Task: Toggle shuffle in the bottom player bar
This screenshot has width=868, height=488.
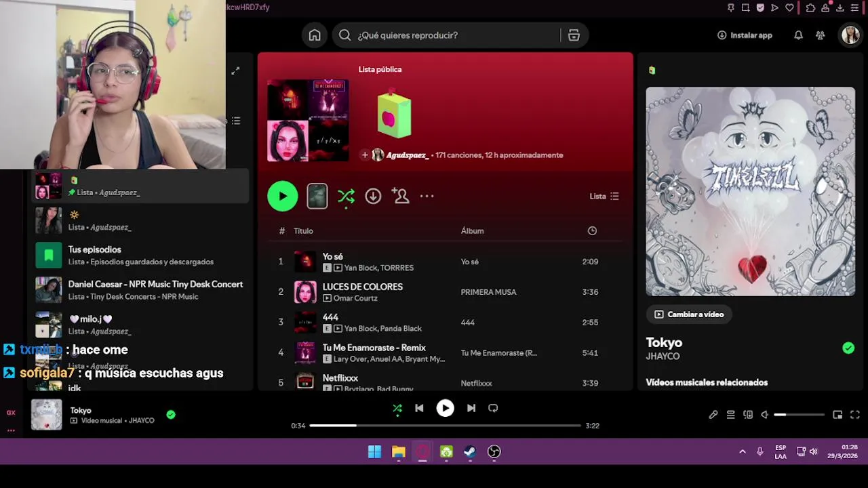Action: click(397, 408)
